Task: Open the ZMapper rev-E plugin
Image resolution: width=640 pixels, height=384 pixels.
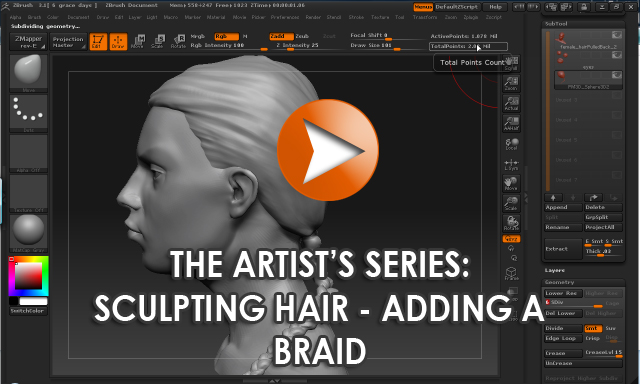Action: (x=28, y=42)
